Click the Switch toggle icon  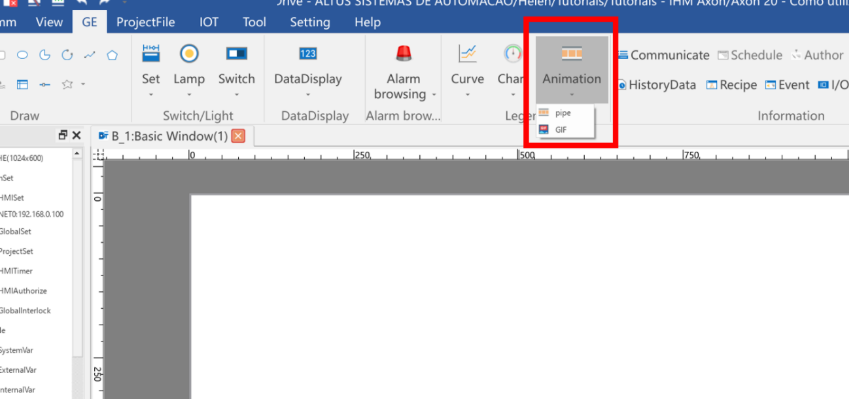point(237,53)
